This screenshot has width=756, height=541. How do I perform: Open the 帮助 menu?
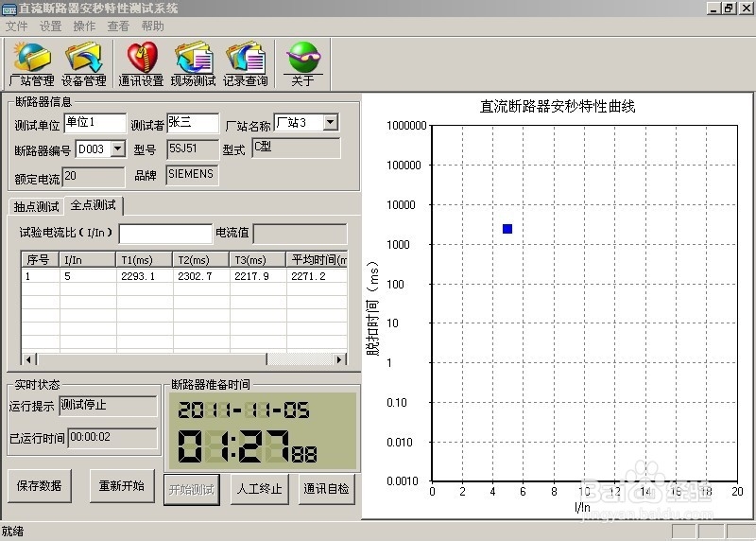coord(153,26)
